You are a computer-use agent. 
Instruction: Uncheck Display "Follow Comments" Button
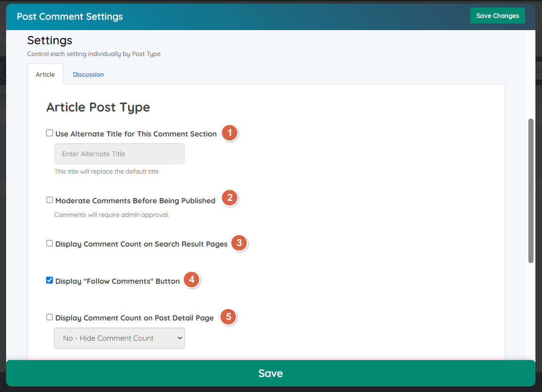pos(49,280)
